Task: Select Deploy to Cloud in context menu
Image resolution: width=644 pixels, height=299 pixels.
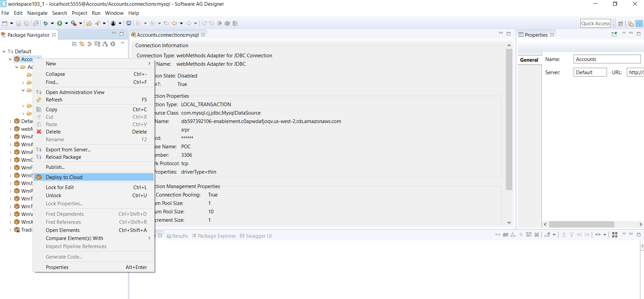Action: pos(94,177)
